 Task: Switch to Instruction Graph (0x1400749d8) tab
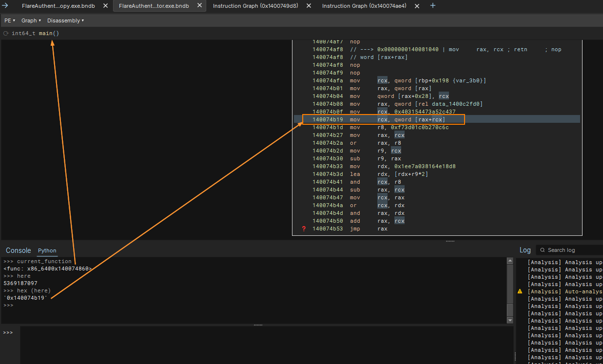[255, 6]
